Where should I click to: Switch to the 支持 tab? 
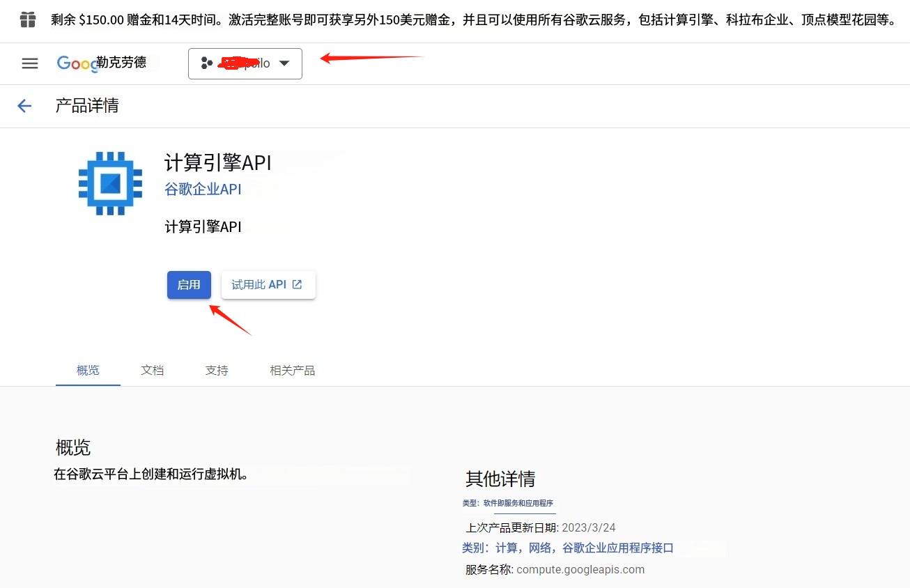(217, 371)
